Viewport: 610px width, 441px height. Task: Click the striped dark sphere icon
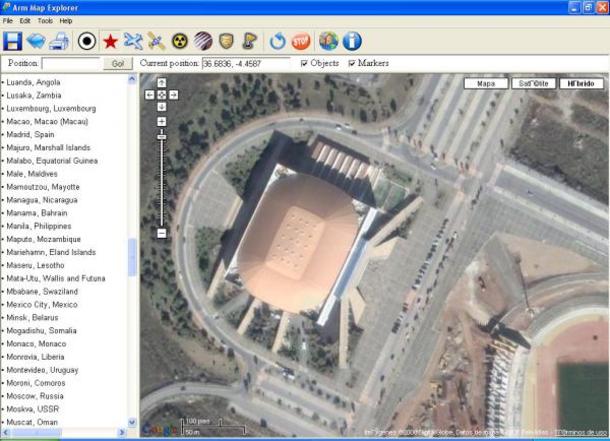coord(203,41)
